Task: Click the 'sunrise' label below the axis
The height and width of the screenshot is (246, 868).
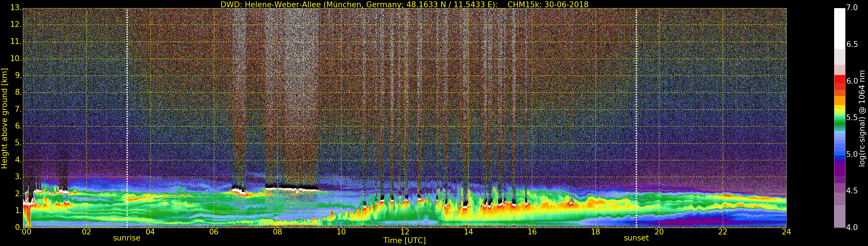Action: point(127,238)
